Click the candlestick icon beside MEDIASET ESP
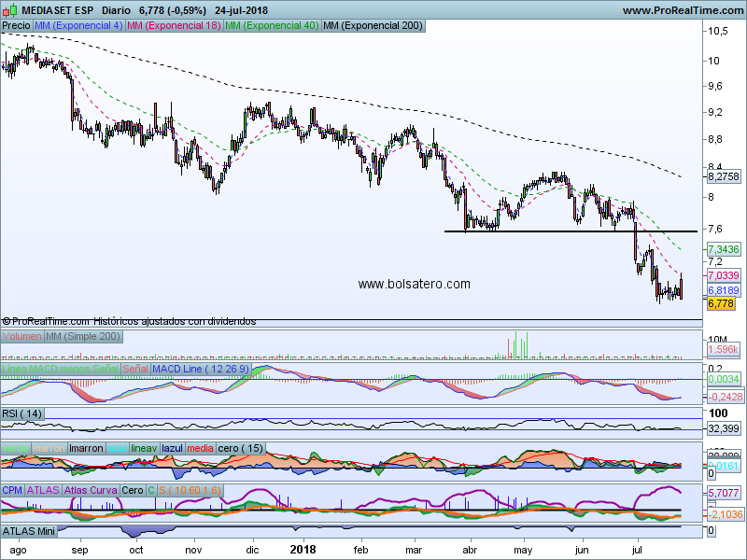The width and height of the screenshot is (747, 560). [7, 10]
